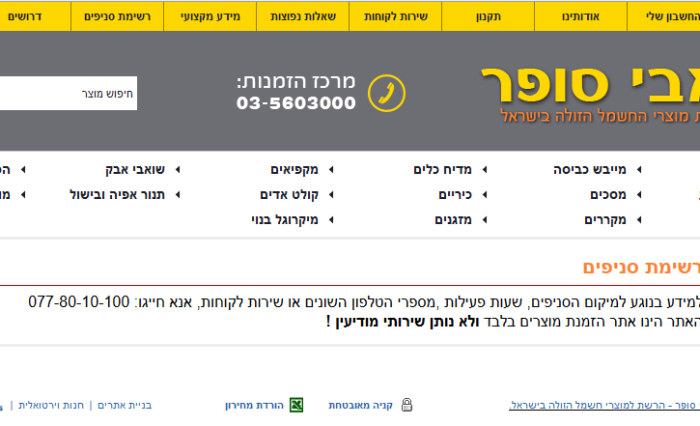700x426 pixels.
Task: Click the arrow beside כיריים
Action: coord(485,195)
